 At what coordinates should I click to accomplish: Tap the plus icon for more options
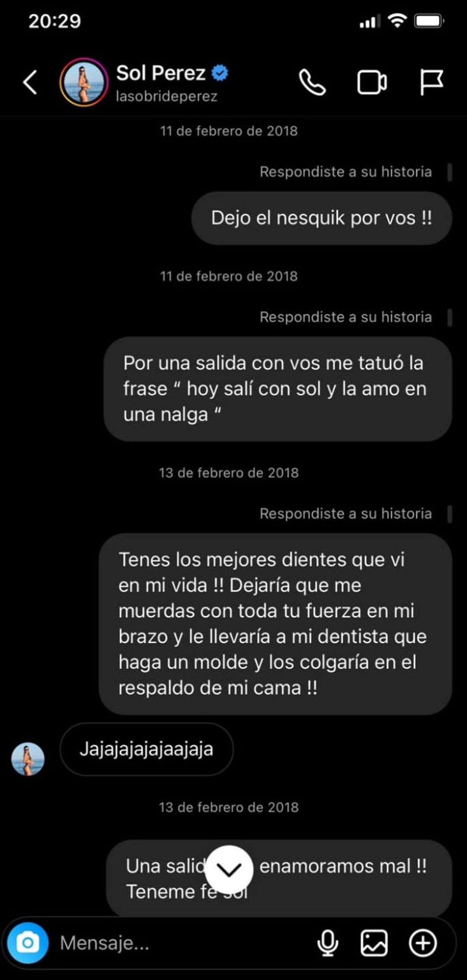point(423,943)
